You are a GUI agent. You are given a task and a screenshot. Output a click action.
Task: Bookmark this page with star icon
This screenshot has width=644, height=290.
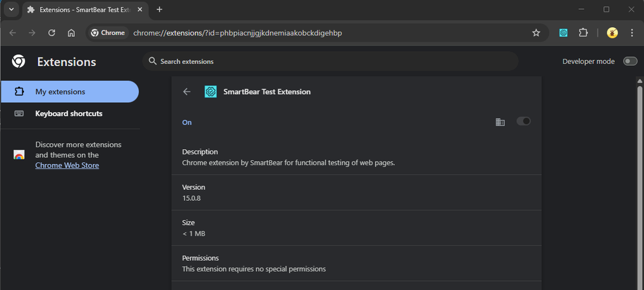pos(536,33)
